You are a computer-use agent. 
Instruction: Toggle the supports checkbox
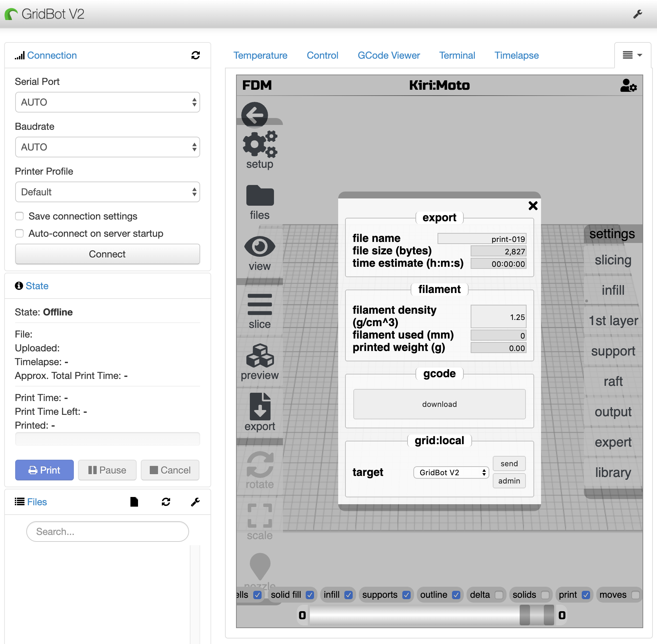[x=406, y=595]
